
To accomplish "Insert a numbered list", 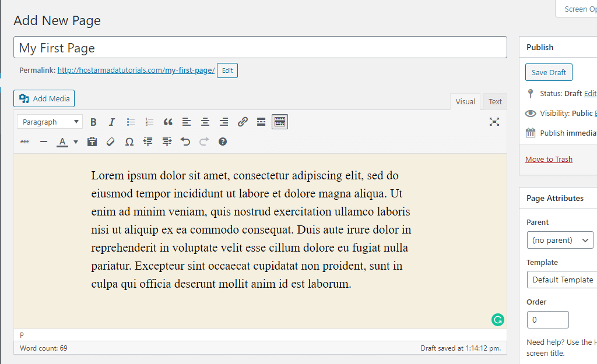I will coord(149,122).
